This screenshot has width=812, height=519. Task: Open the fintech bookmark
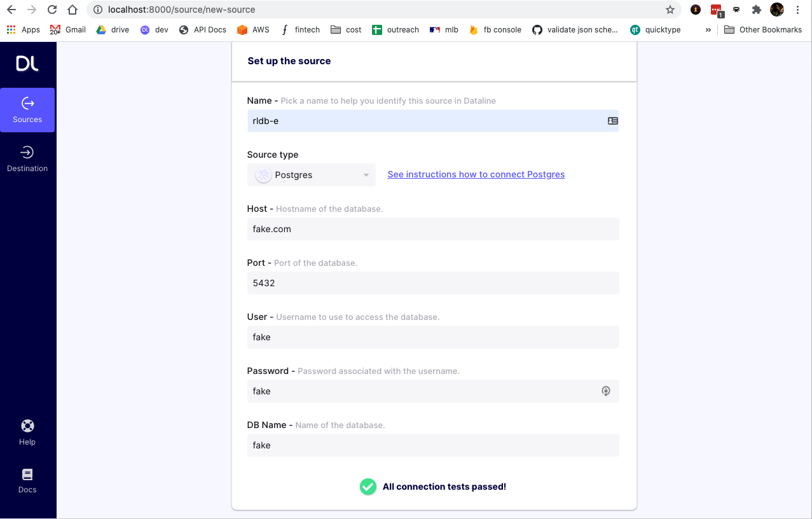[x=300, y=29]
